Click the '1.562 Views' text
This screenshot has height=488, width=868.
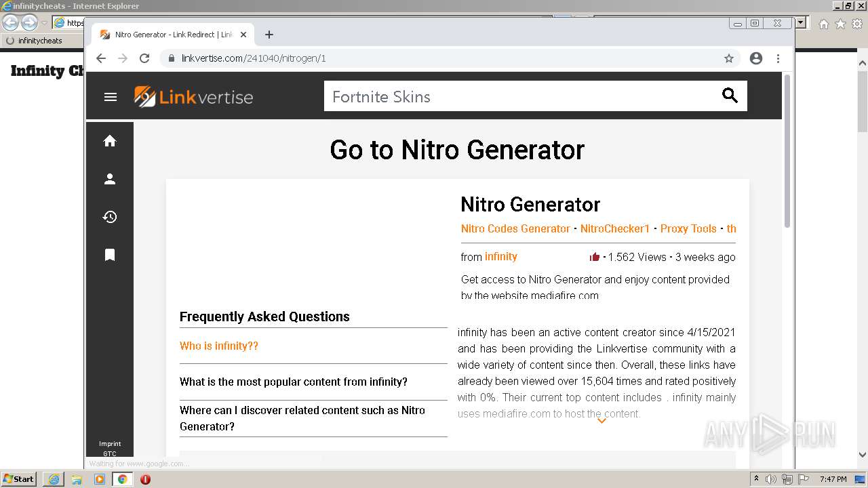click(x=637, y=257)
